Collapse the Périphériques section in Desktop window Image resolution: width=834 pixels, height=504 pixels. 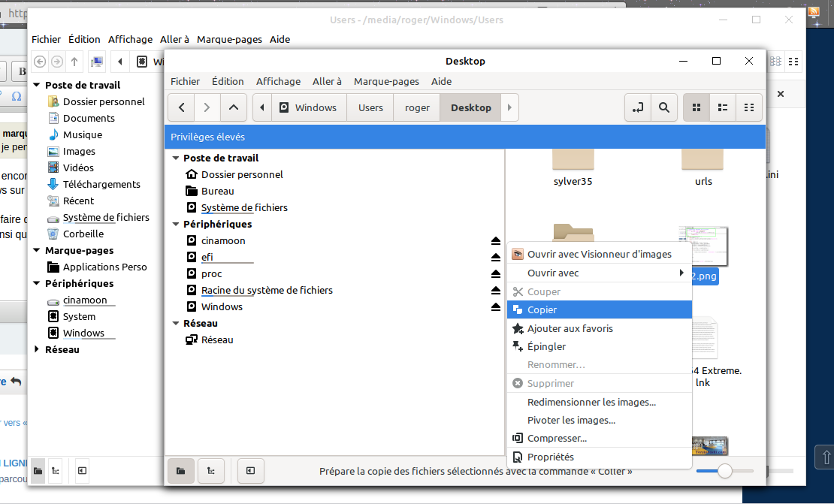[176, 225]
